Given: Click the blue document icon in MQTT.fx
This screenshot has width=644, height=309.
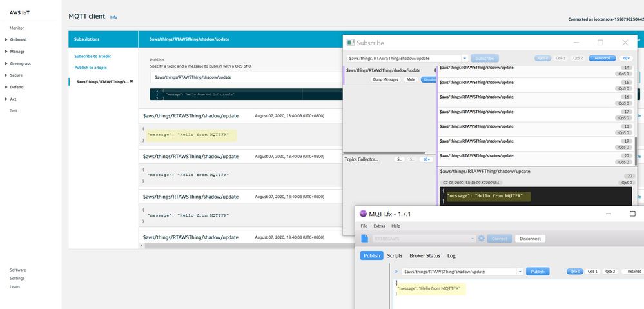Looking at the screenshot, I should tap(364, 238).
